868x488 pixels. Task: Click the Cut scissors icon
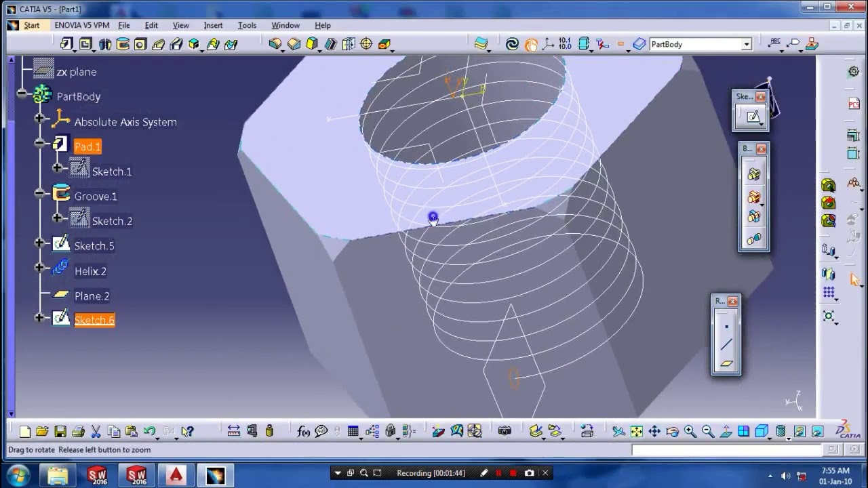pyautogui.click(x=96, y=431)
